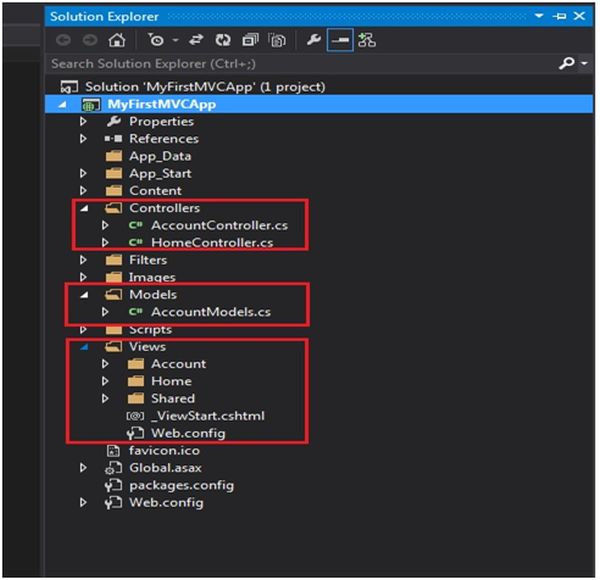Click the Collapse All icon

click(x=250, y=40)
